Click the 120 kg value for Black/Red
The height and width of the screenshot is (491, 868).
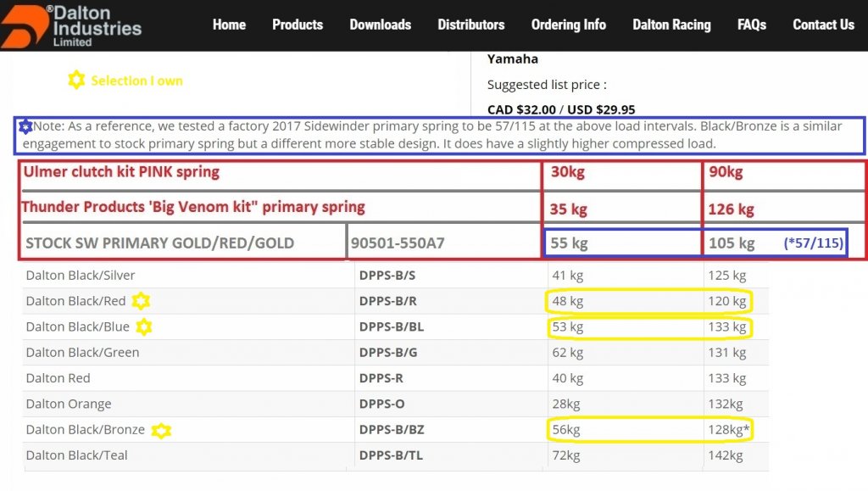[726, 301]
